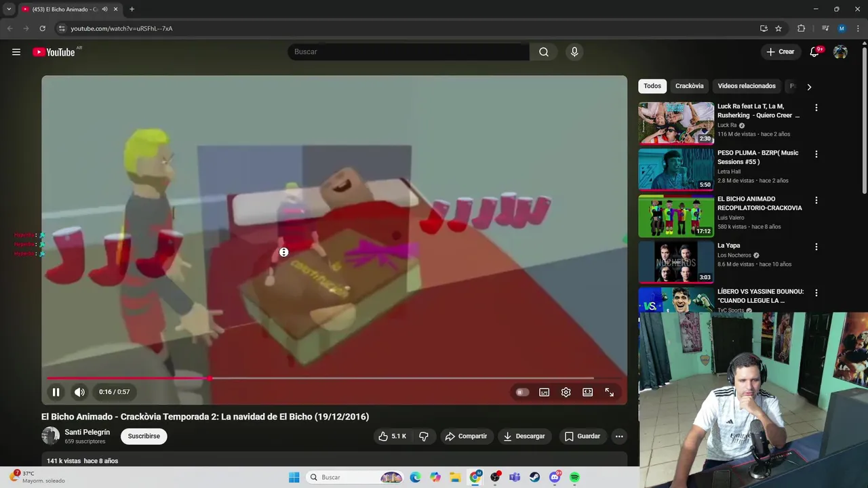Open options for EL BICHO ANIMADO RECOPILATORIO video
Screen dimensions: 868x488
coord(816,201)
